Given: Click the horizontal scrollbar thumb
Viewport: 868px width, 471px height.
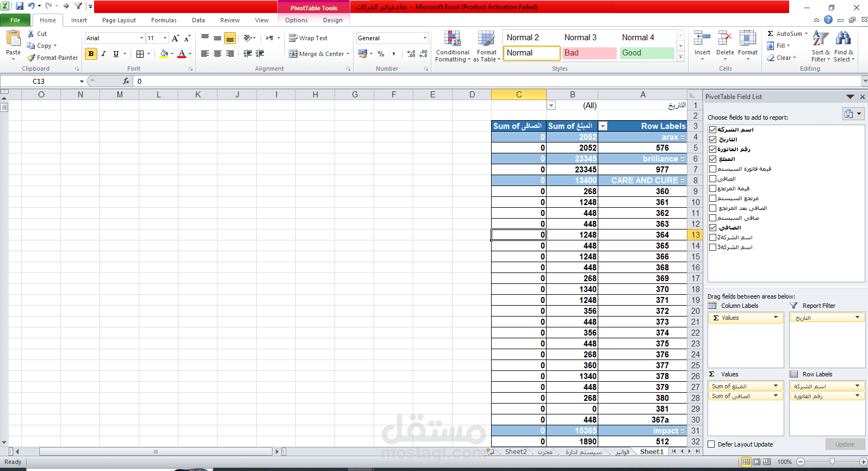Looking at the screenshot, I should (x=156, y=451).
